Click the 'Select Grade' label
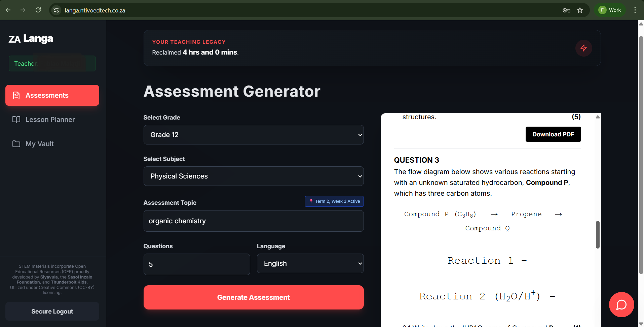 pos(162,118)
